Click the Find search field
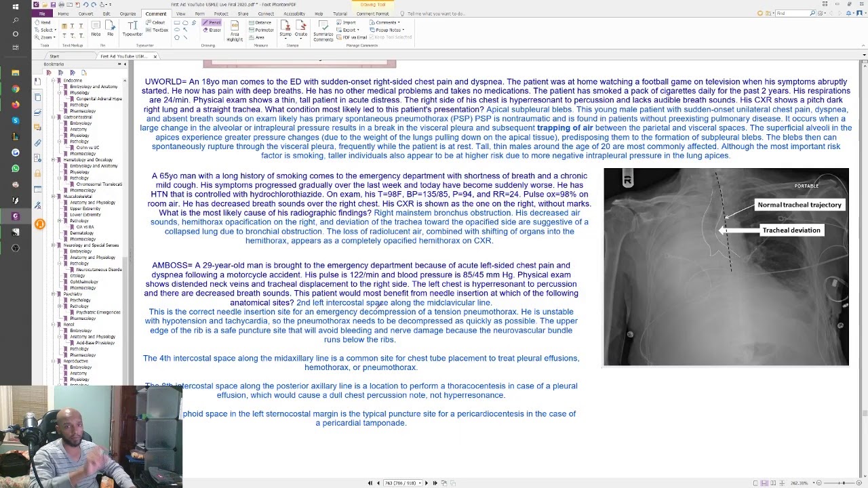 [x=795, y=14]
